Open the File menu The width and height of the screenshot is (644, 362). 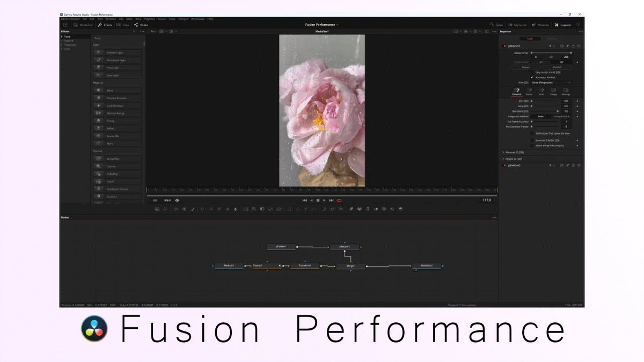84,19
